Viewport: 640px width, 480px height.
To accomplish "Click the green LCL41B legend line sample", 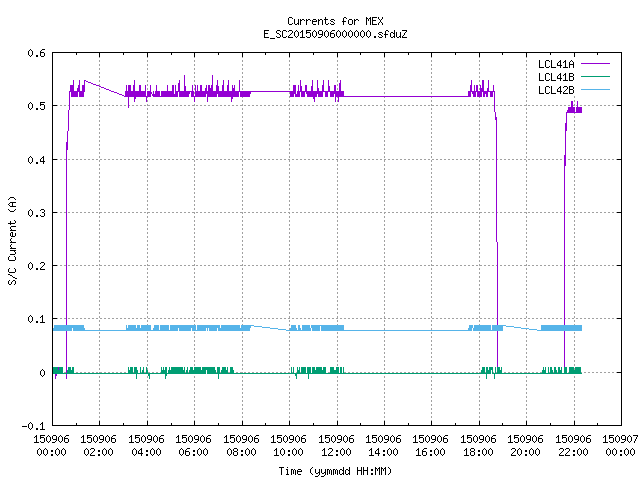I will pos(595,76).
